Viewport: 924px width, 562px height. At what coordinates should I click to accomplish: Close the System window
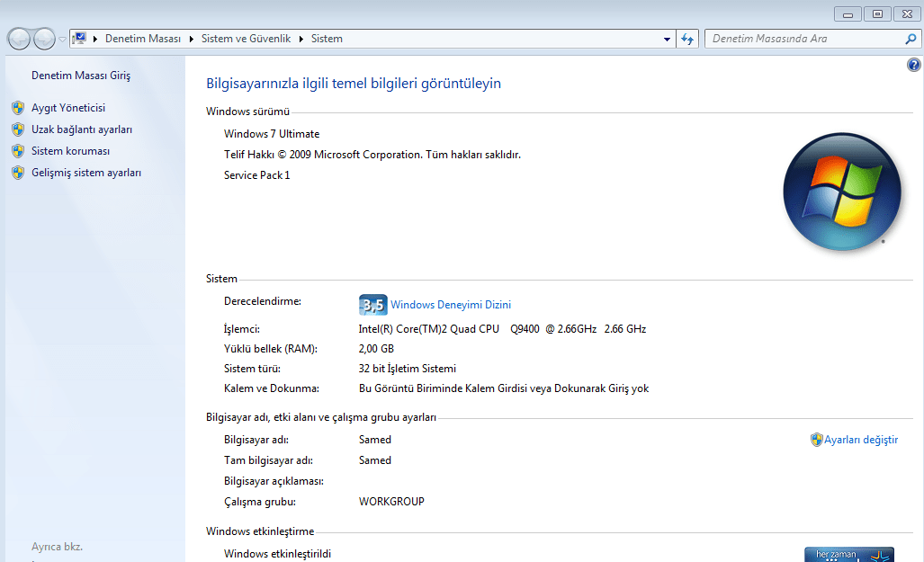[x=908, y=14]
